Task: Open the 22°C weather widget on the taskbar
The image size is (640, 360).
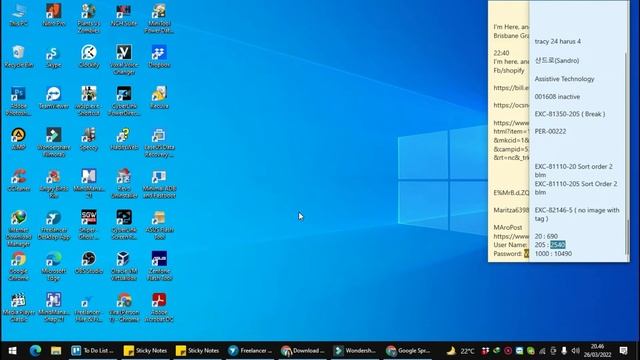Action: click(461, 351)
